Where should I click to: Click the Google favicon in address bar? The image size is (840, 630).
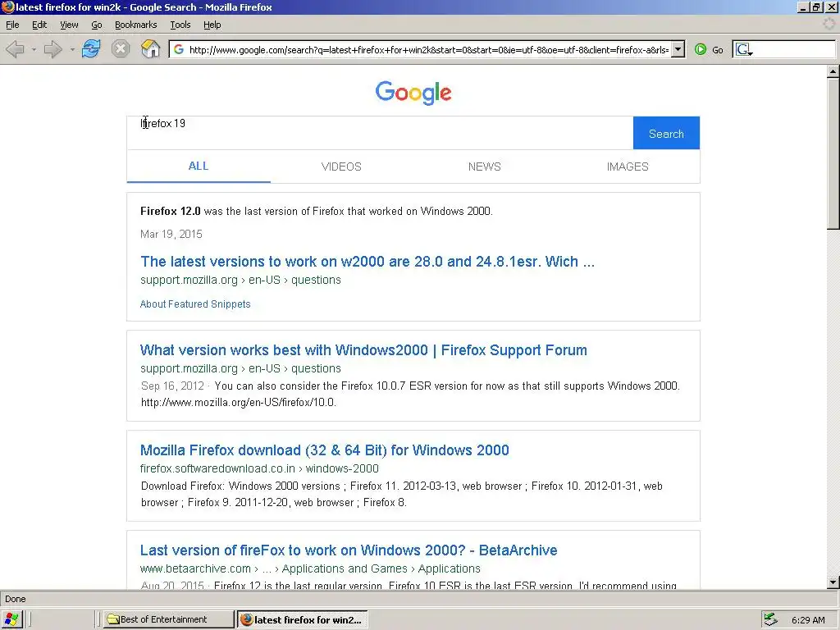tap(179, 49)
